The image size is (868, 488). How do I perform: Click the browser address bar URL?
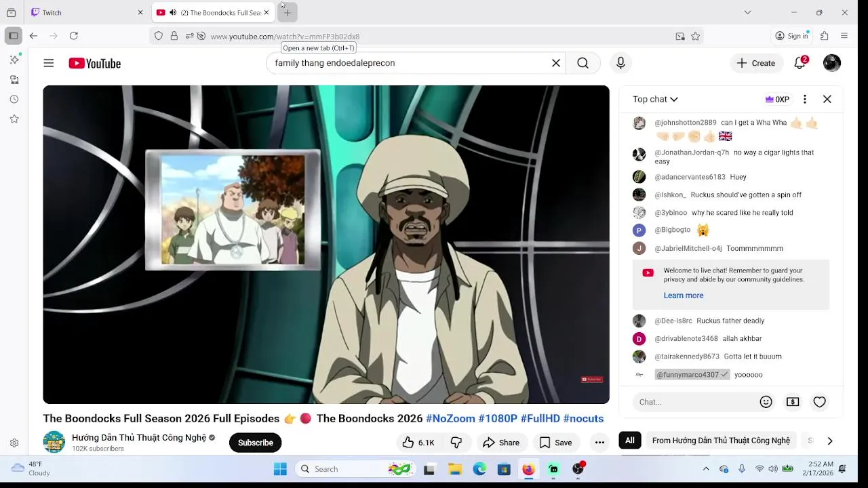[x=285, y=37]
